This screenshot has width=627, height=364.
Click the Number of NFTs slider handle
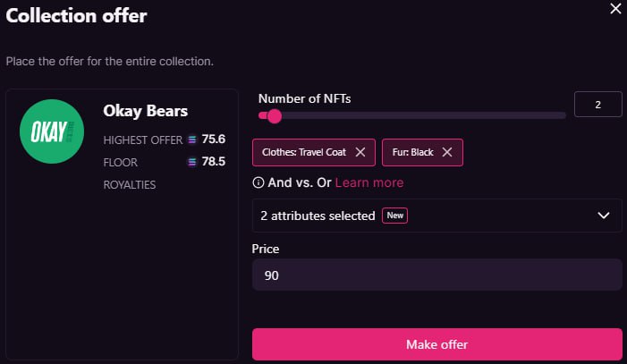(275, 115)
